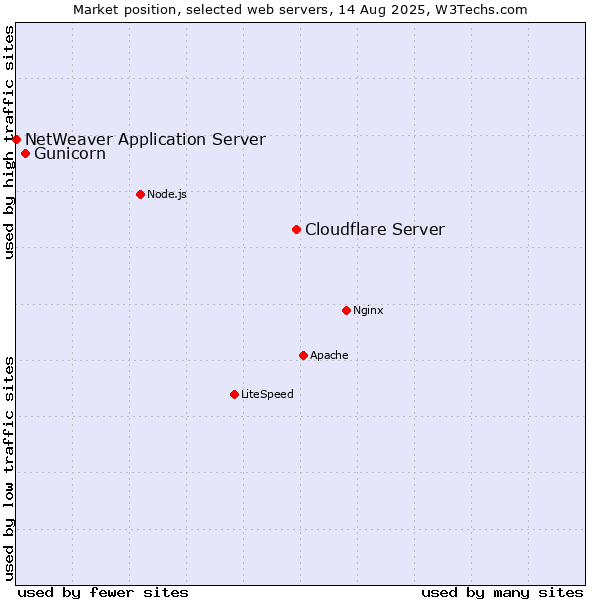Click the Cloudflare Server red marker
The width and height of the screenshot is (600, 600).
click(x=296, y=230)
